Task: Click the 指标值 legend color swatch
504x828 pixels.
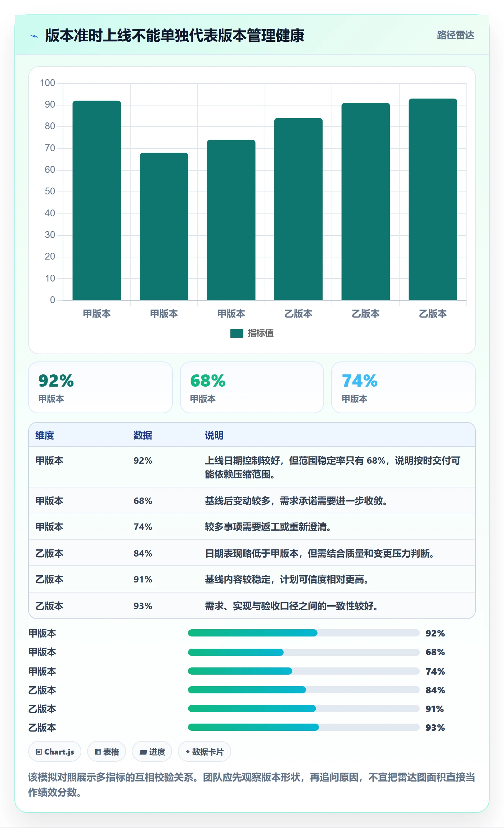Action: coord(237,333)
